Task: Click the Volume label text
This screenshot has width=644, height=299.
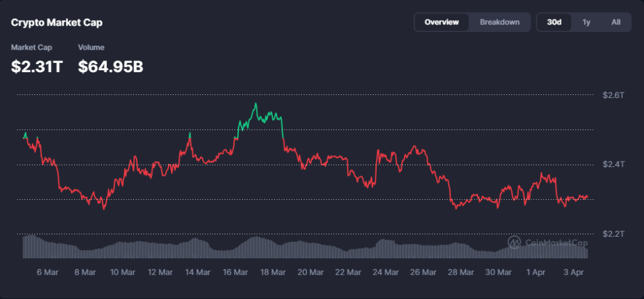Action: tap(91, 47)
